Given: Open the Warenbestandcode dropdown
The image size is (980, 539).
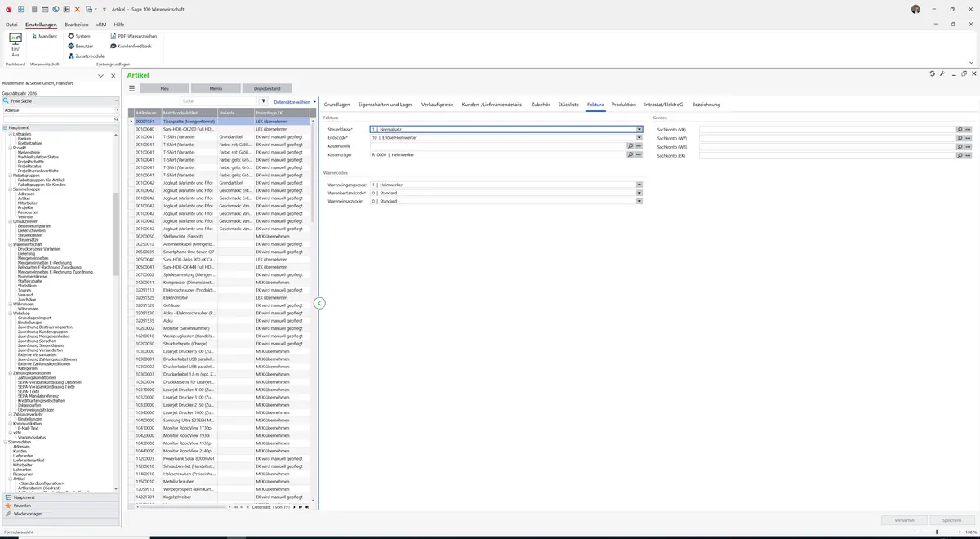Looking at the screenshot, I should 639,193.
